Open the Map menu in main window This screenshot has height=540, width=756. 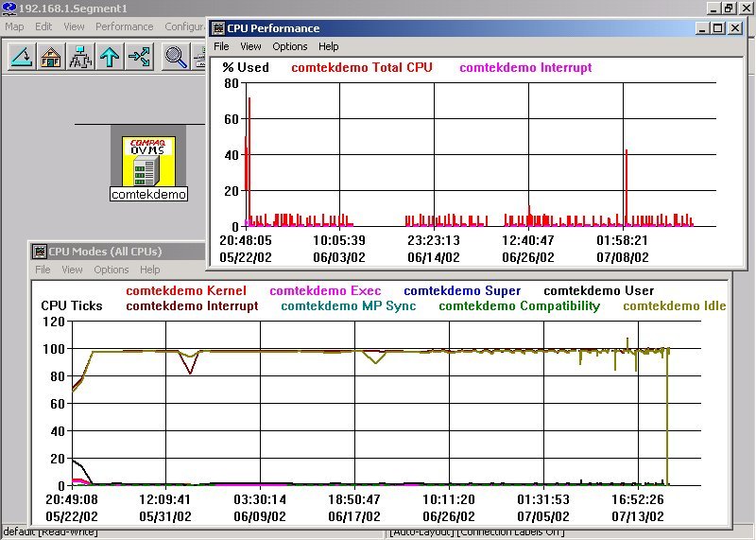[14, 26]
